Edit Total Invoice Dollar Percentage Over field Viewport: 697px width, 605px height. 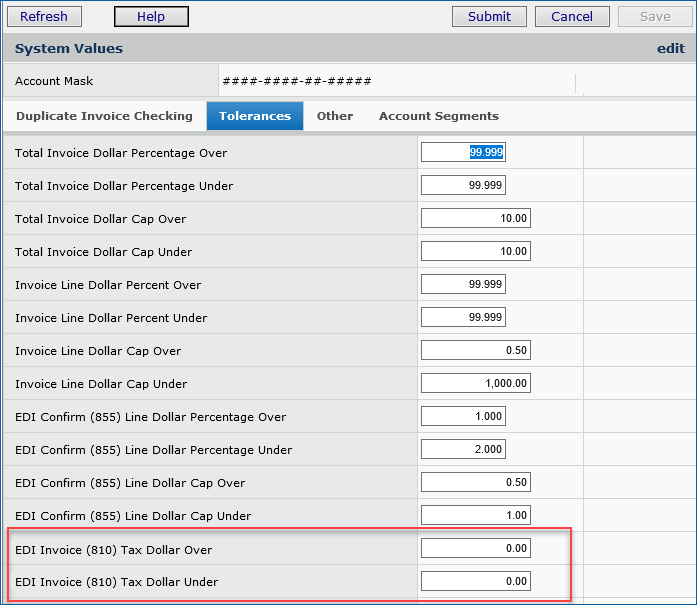tap(463, 152)
